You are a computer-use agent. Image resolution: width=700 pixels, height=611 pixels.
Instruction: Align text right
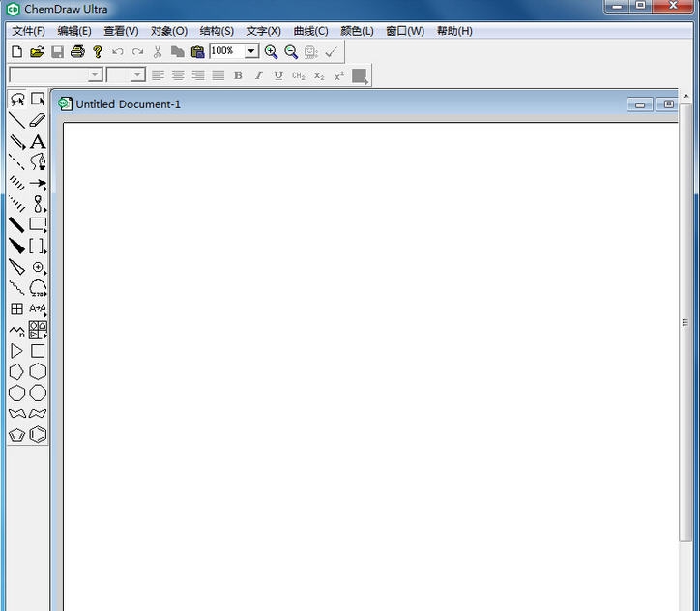(x=198, y=75)
